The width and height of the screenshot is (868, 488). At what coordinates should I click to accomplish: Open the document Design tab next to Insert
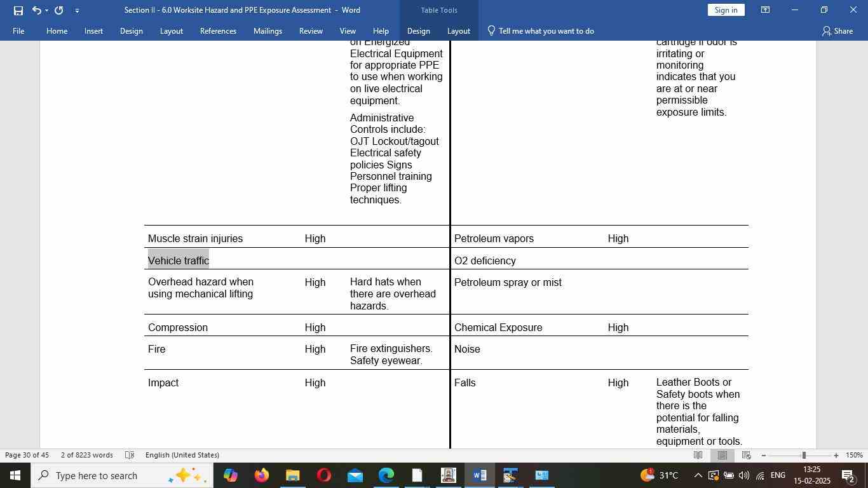(131, 30)
